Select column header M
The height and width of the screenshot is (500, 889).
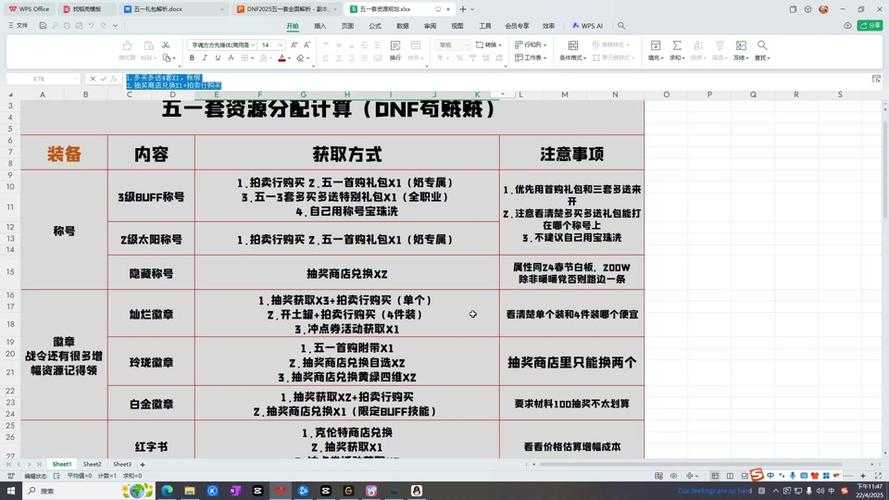(x=565, y=95)
